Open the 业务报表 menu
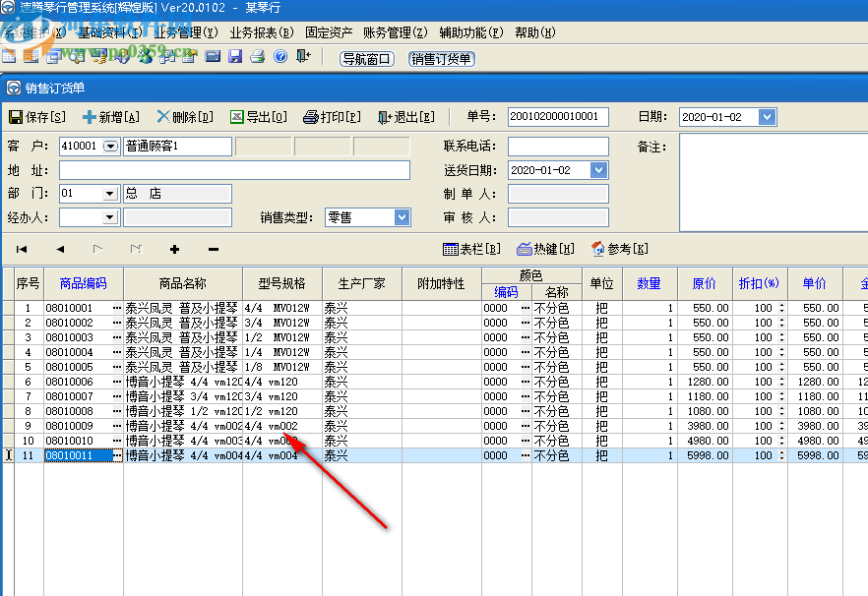This screenshot has height=596, width=868. click(x=261, y=32)
